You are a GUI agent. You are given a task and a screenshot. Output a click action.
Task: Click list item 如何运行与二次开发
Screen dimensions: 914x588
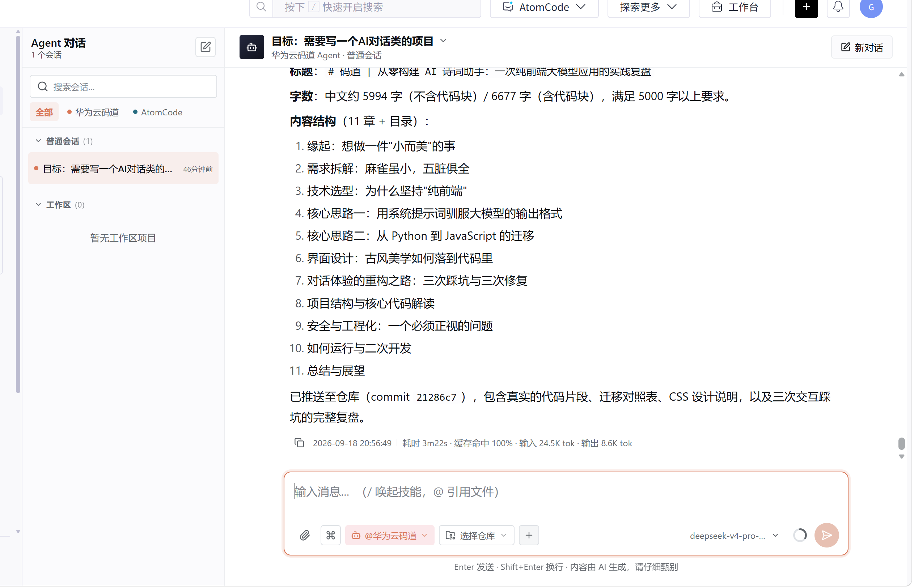(x=360, y=349)
